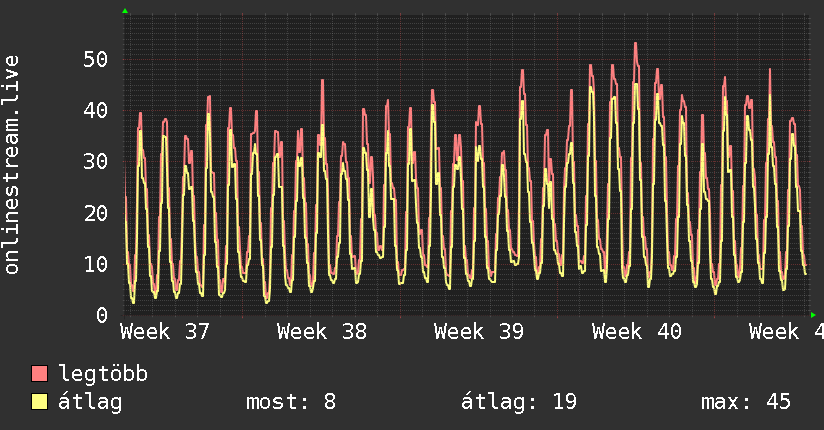
Task: Click the 50 y-axis tick label
Action: 96,59
